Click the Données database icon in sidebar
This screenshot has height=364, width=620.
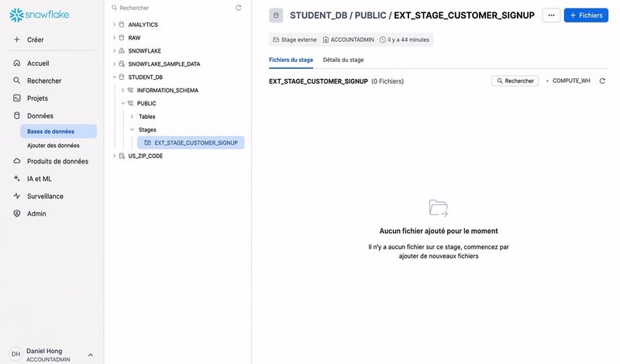pos(16,115)
